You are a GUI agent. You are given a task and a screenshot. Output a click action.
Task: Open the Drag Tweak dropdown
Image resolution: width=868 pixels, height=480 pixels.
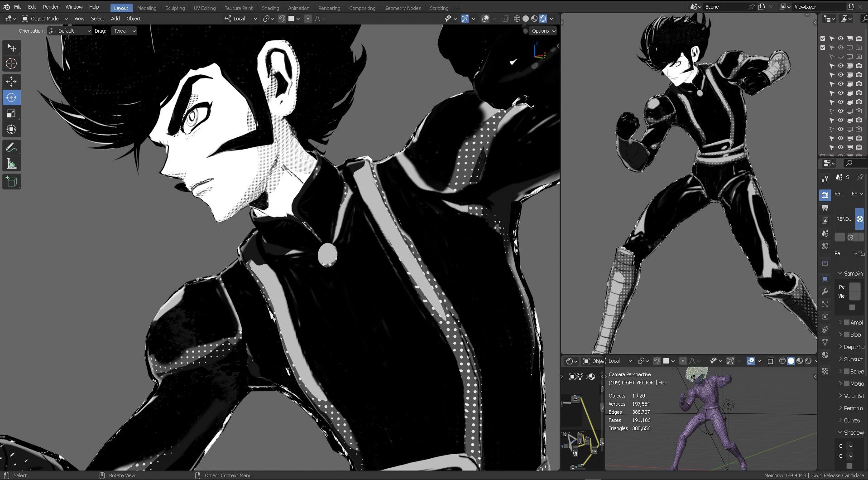124,31
